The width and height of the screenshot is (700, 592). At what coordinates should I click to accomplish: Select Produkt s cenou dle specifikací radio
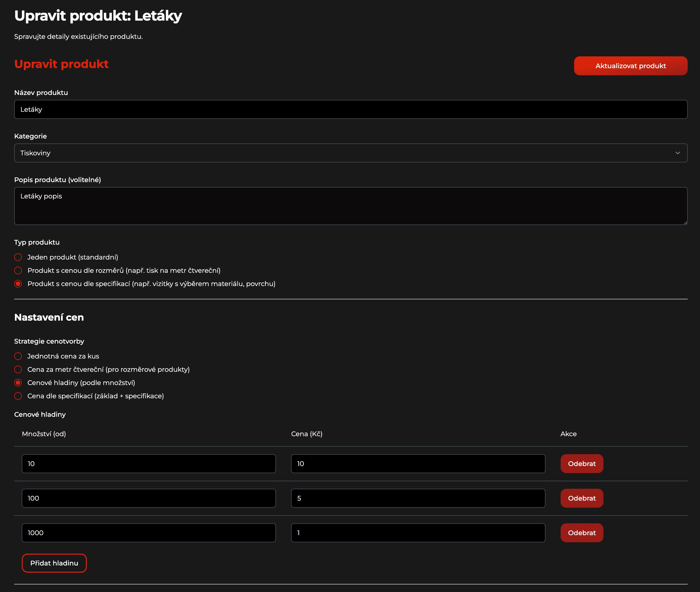(18, 284)
